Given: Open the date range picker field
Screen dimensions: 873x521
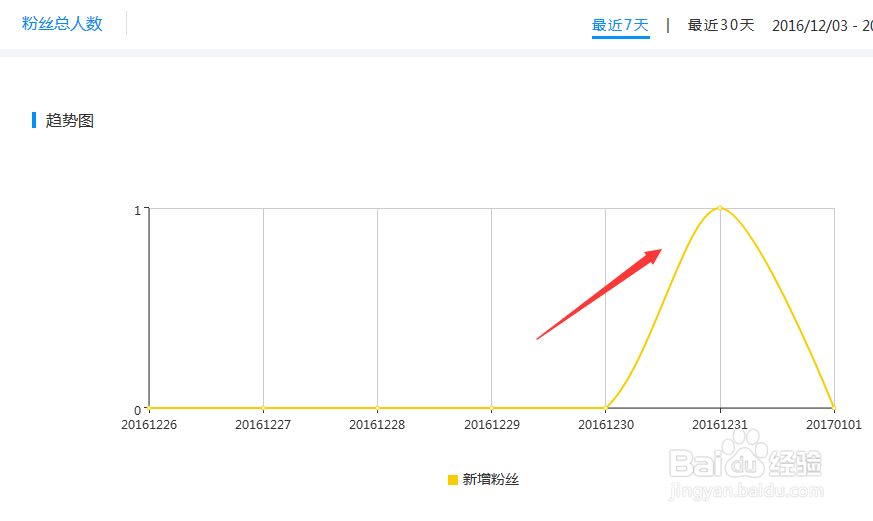Looking at the screenshot, I should [822, 25].
